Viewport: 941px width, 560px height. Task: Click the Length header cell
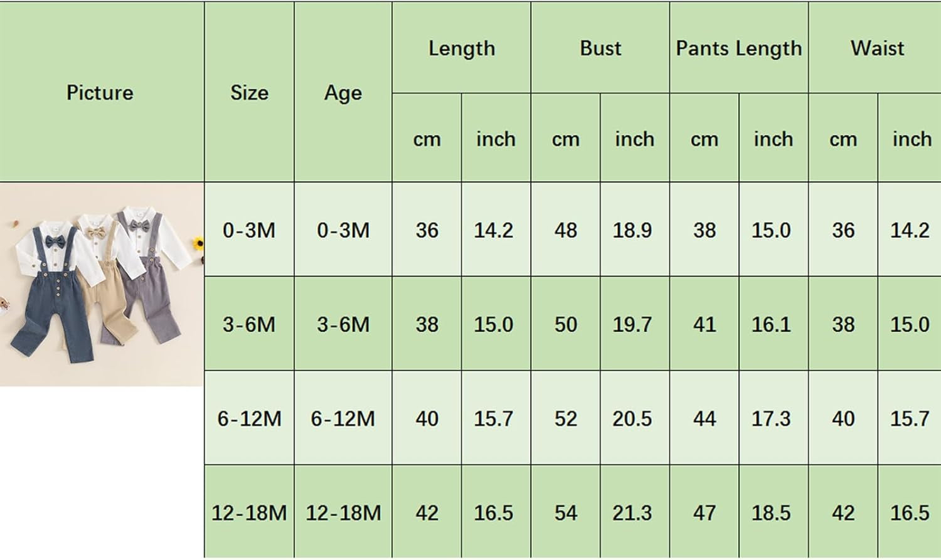point(462,48)
